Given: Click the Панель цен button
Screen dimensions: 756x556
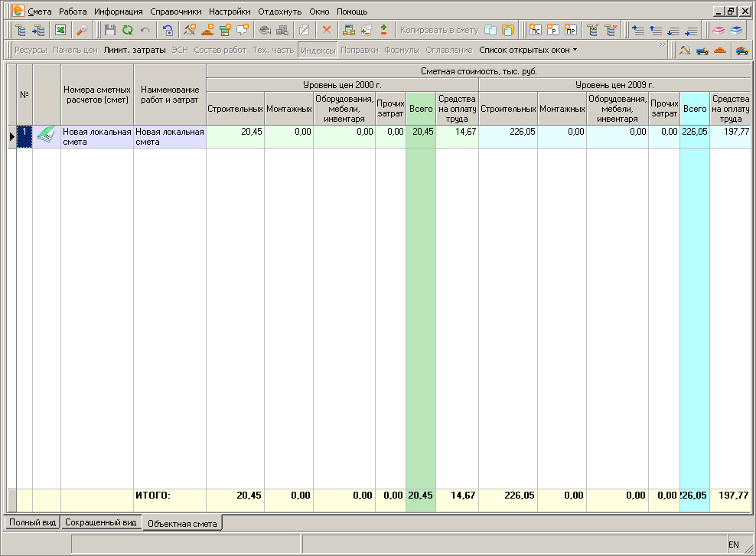Looking at the screenshot, I should pos(75,50).
